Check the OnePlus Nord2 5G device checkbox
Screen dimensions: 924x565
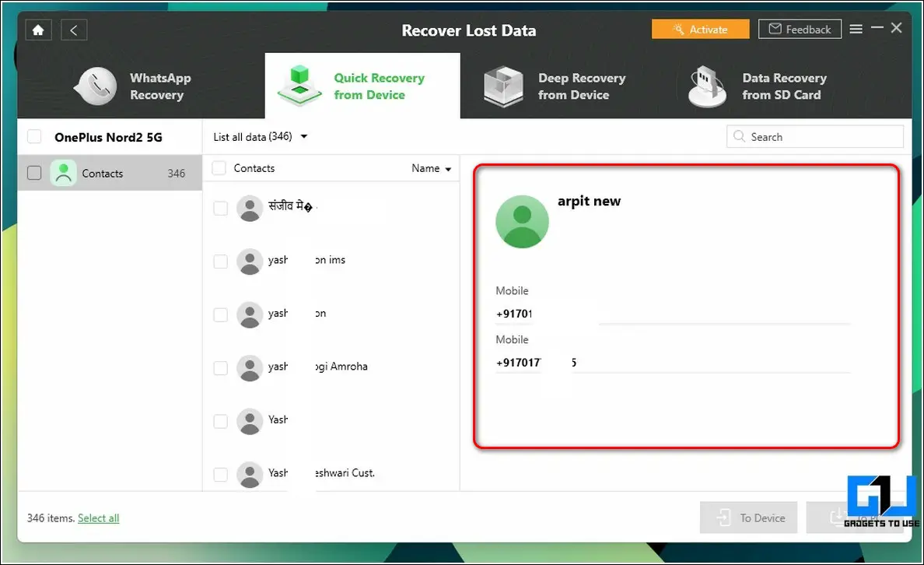click(x=34, y=137)
